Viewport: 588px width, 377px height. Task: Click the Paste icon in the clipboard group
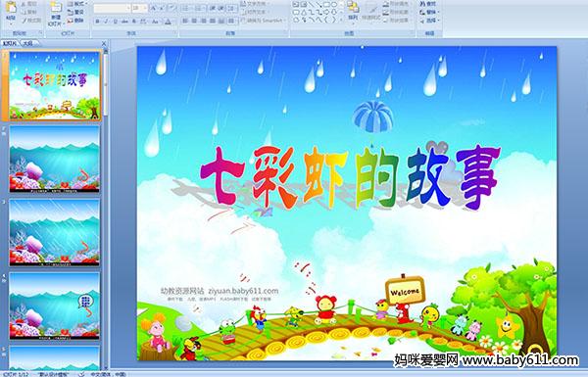tap(11, 11)
